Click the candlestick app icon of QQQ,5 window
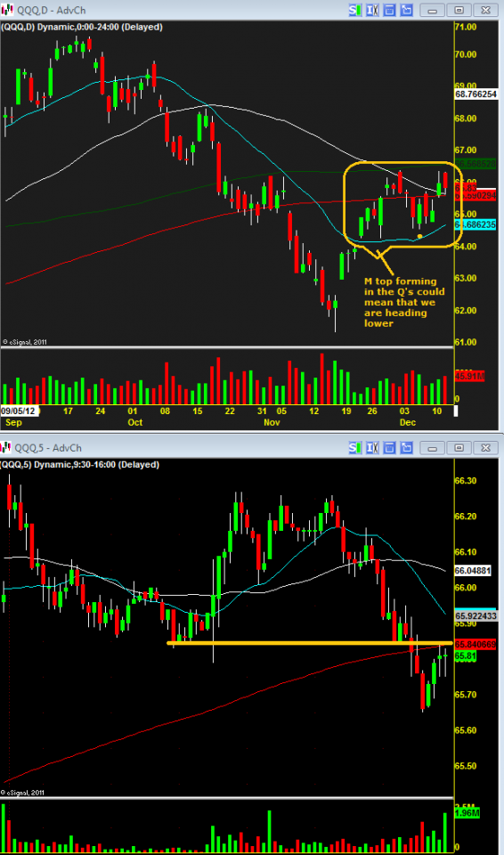This screenshot has height=855, width=504. (6, 448)
